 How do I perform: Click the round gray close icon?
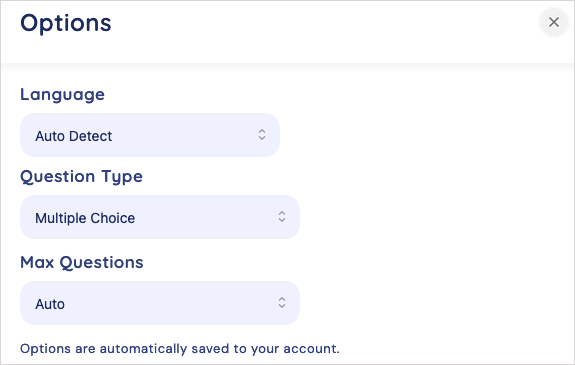tap(553, 22)
